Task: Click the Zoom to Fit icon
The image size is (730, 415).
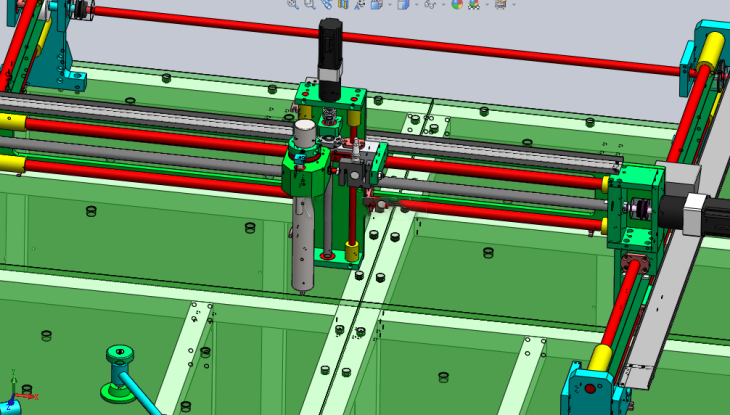Action: 292,4
